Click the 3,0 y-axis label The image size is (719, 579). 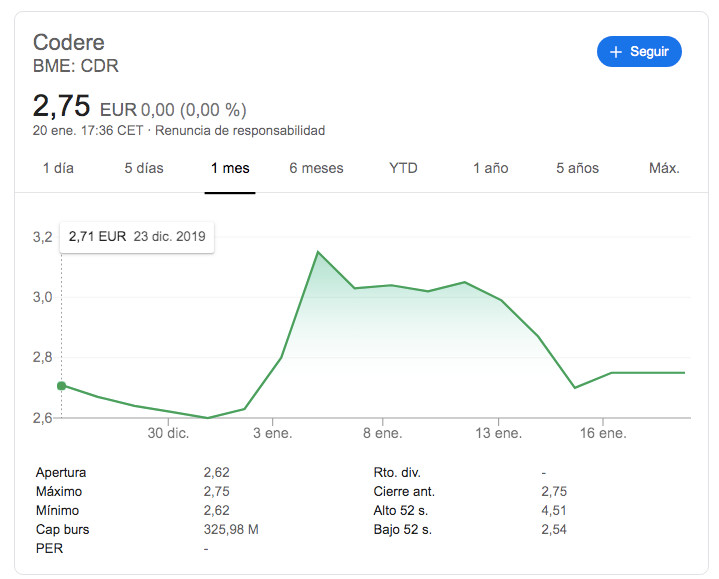(43, 297)
